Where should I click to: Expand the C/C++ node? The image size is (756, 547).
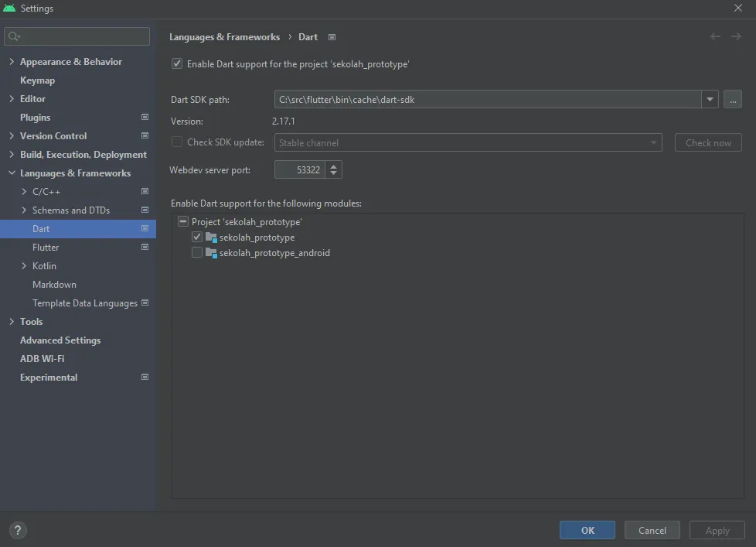(x=24, y=192)
